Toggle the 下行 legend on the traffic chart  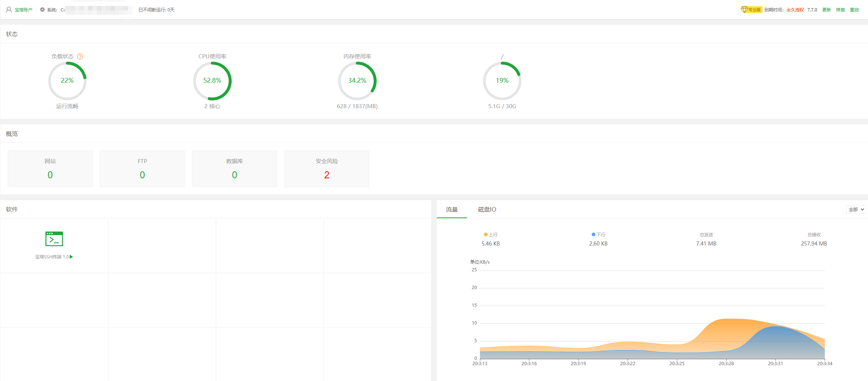[x=598, y=234]
